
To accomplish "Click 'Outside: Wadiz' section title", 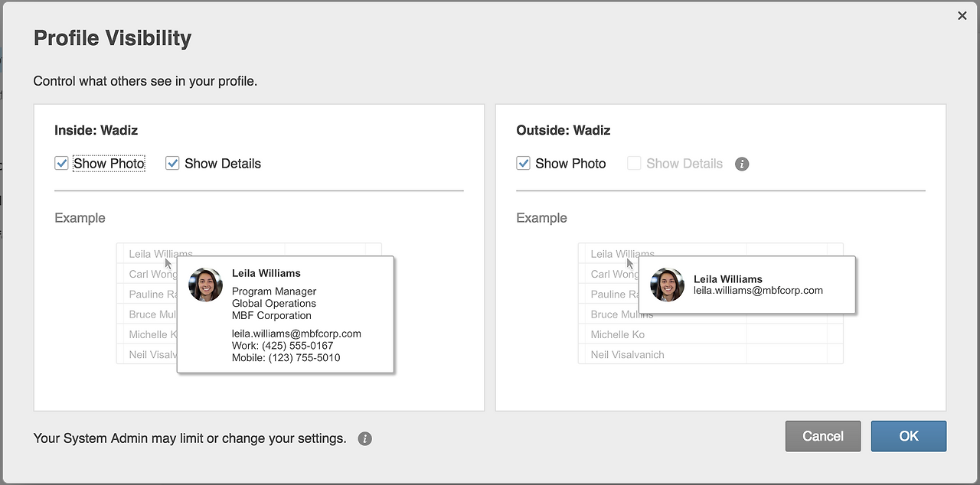I will 563,130.
